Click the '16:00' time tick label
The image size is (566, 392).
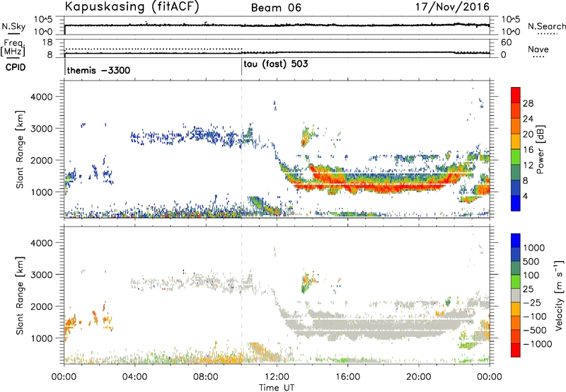347,377
